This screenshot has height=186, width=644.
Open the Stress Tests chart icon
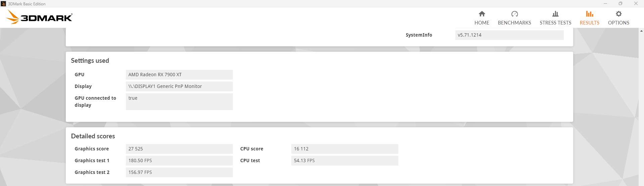(555, 14)
